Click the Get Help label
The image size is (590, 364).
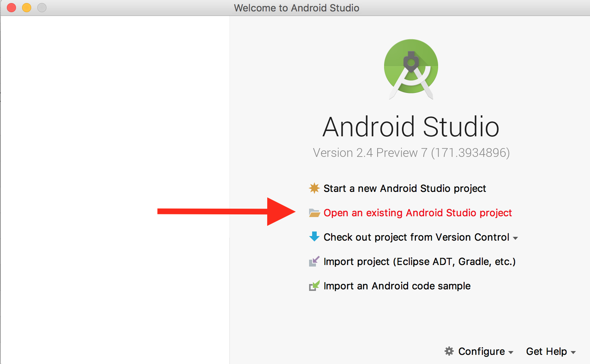coord(546,351)
